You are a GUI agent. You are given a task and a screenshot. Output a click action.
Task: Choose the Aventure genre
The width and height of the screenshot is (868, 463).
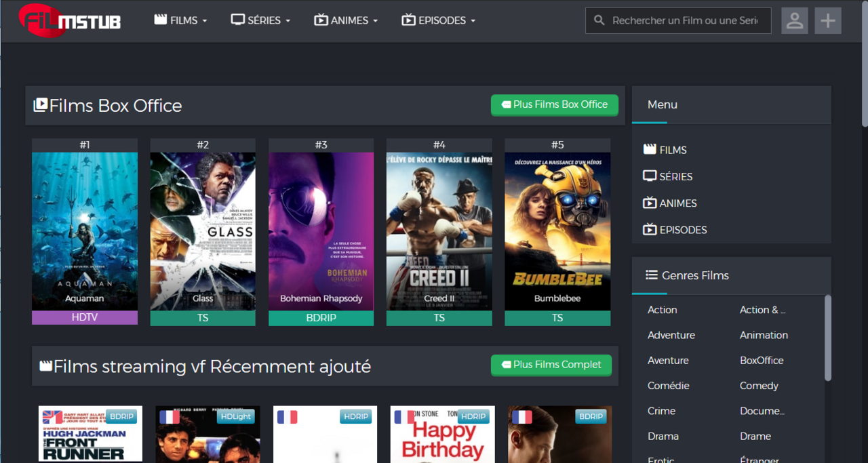(x=668, y=361)
